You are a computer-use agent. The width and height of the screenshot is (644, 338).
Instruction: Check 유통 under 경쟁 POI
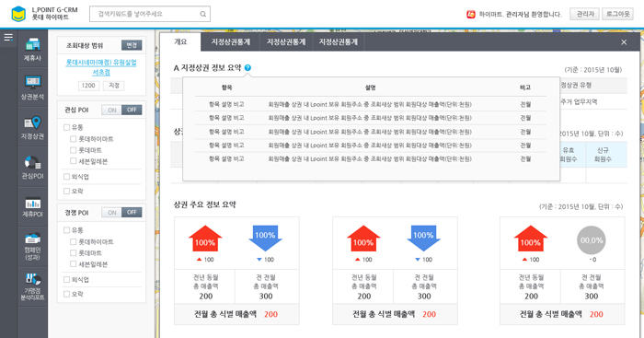coord(66,230)
